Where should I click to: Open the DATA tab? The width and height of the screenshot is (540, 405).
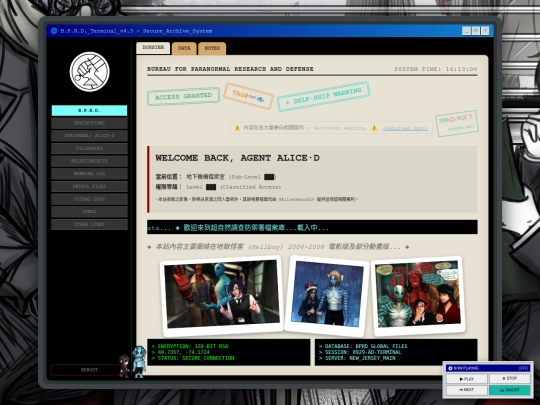(x=184, y=48)
